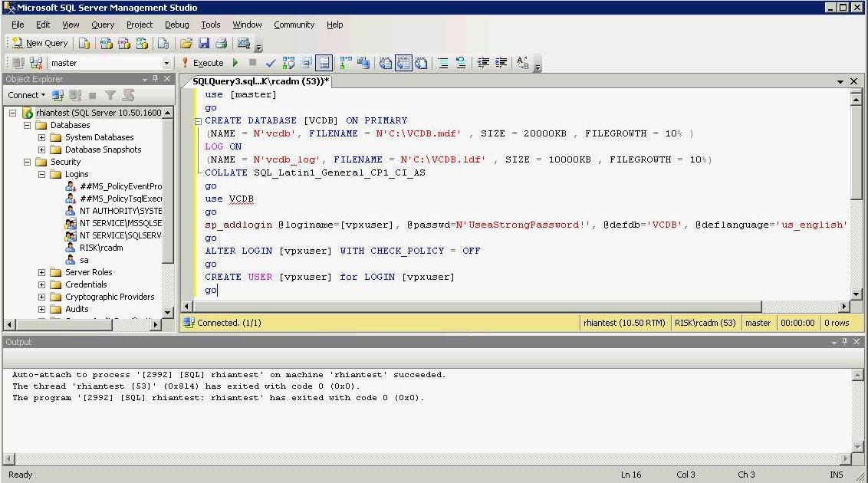Viewport: 868px width, 483px height.
Task: Switch output to Results to Text
Action: (x=385, y=63)
